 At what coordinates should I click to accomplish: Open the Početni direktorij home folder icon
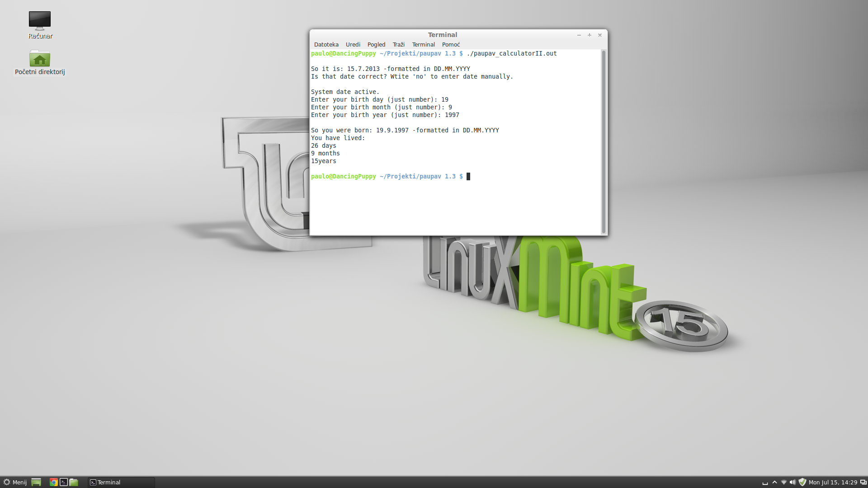point(40,62)
